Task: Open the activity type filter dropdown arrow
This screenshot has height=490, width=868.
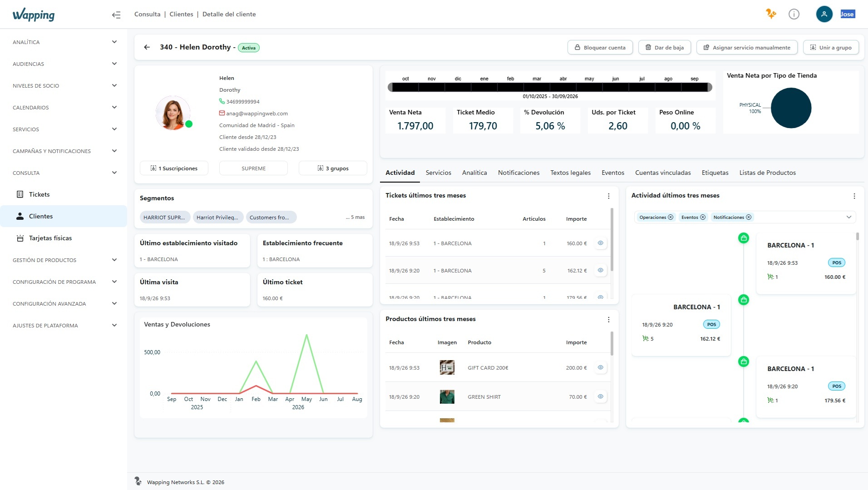Action: (x=849, y=218)
